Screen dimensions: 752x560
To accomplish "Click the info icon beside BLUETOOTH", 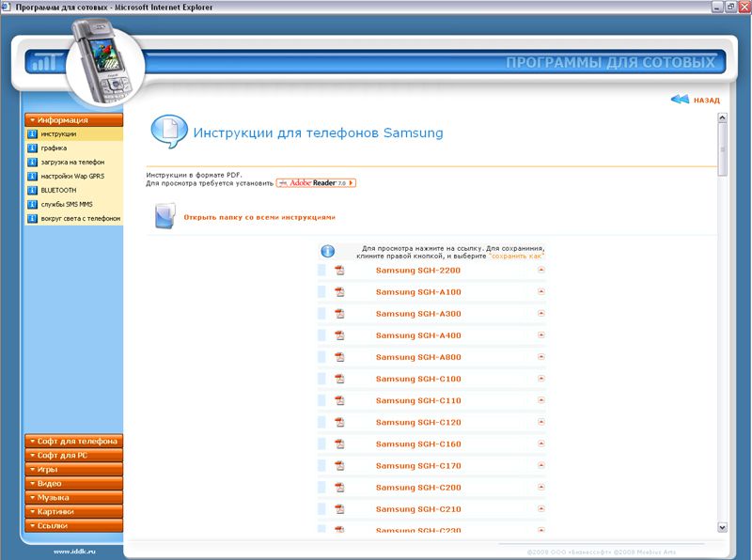I will coord(33,190).
